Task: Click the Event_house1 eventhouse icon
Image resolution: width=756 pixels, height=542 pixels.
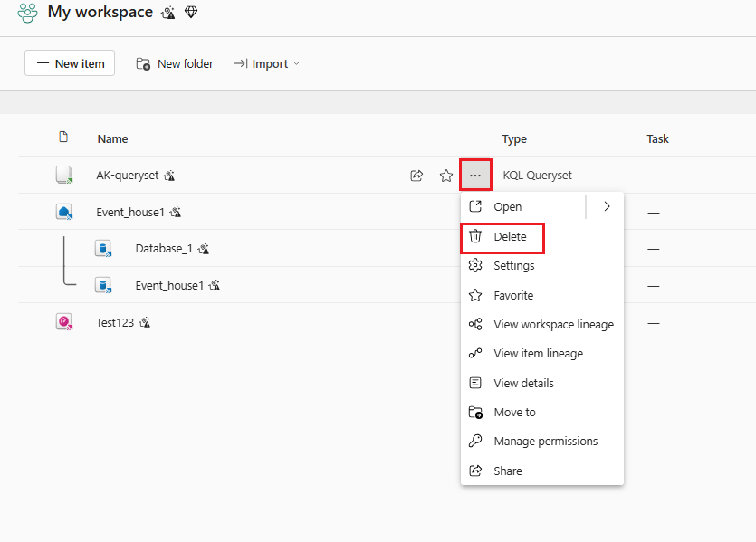Action: click(x=64, y=212)
